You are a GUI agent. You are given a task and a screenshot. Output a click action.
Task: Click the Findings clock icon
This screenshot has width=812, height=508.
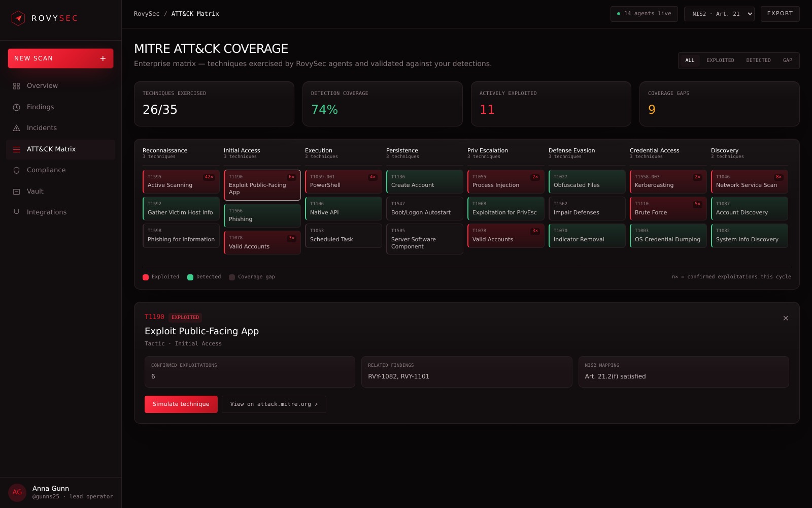16,107
